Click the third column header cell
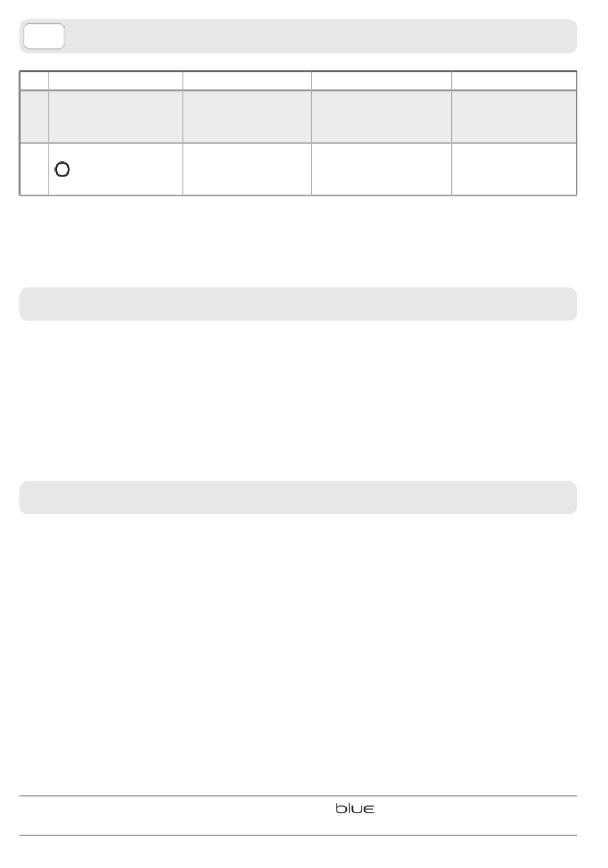Viewport: 608px width, 868px height. (x=247, y=81)
